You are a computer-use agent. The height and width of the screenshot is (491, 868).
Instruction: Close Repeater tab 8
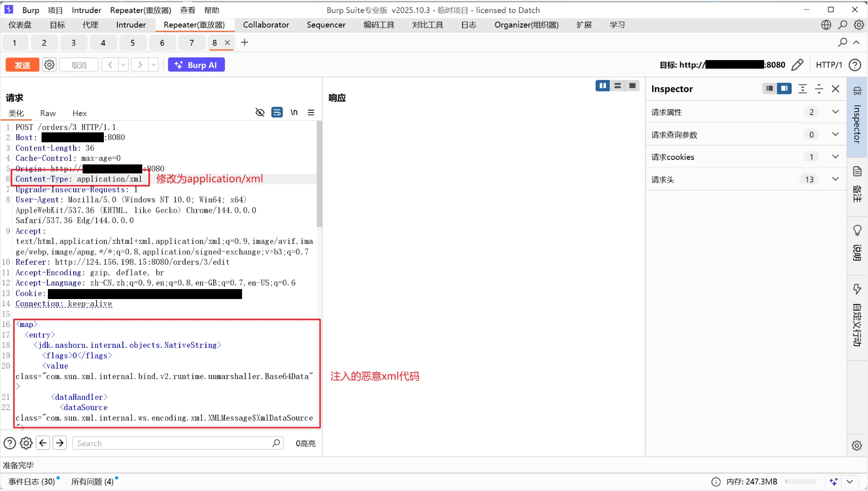tap(228, 42)
